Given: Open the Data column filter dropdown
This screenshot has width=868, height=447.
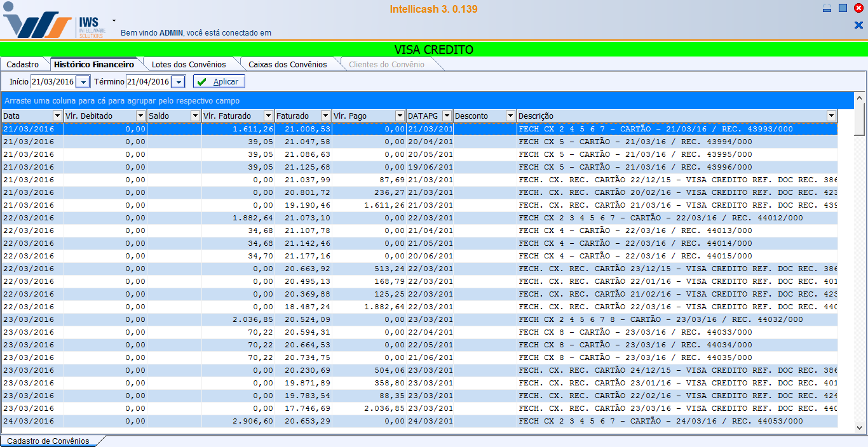Looking at the screenshot, I should (x=58, y=116).
